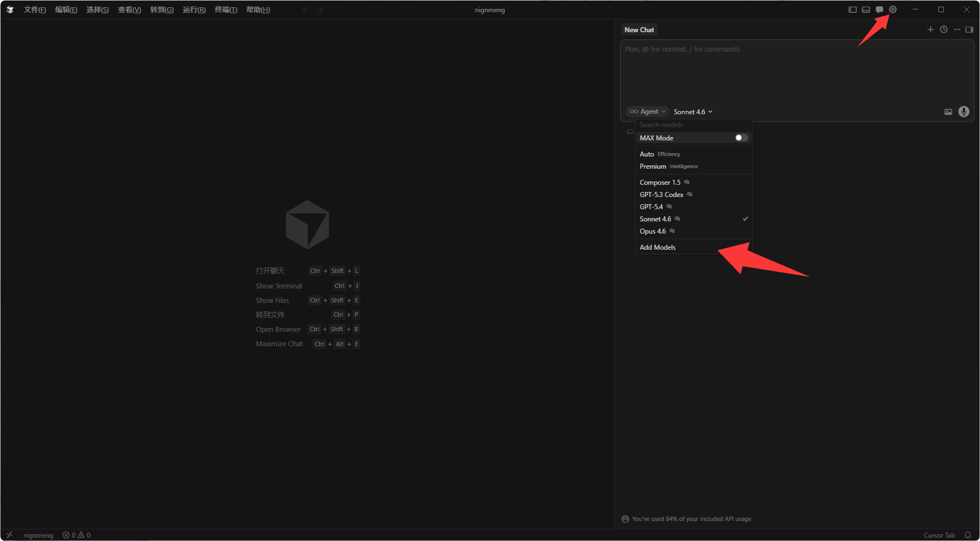
Task: Collapse the Sonnet 4.6 model selector
Action: pyautogui.click(x=692, y=112)
